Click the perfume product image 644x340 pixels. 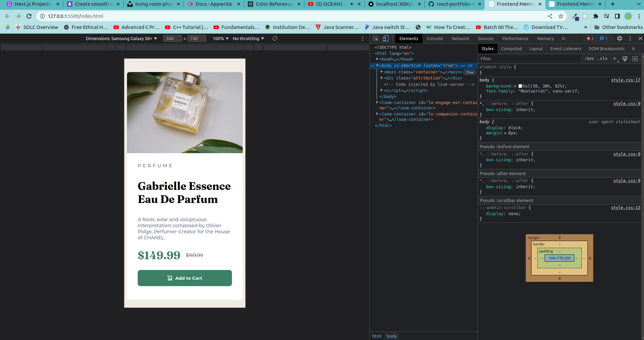[185, 112]
